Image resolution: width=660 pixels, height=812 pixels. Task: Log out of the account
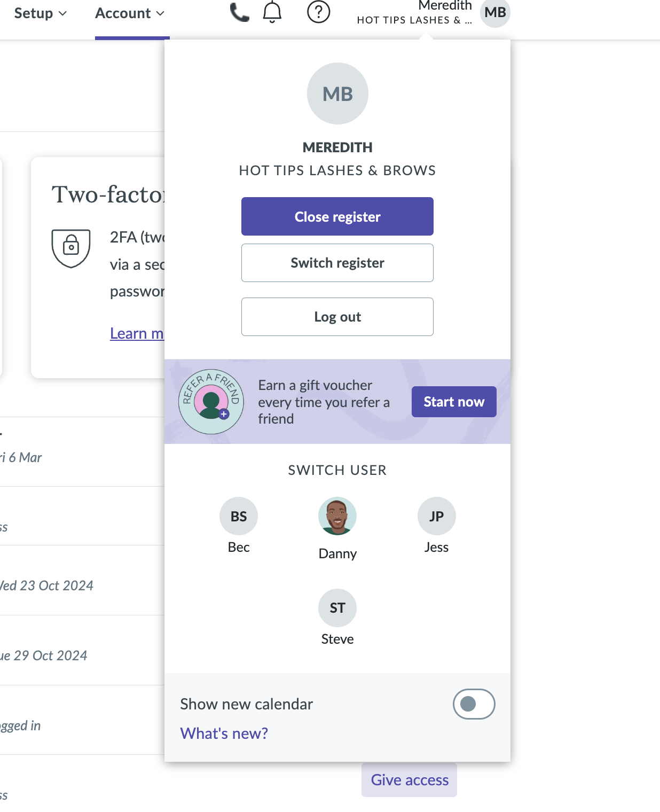click(337, 317)
